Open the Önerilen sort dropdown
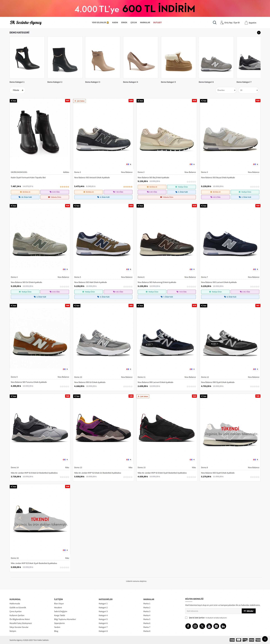Image resolution: width=270 pixels, height=644 pixels. pos(226,90)
